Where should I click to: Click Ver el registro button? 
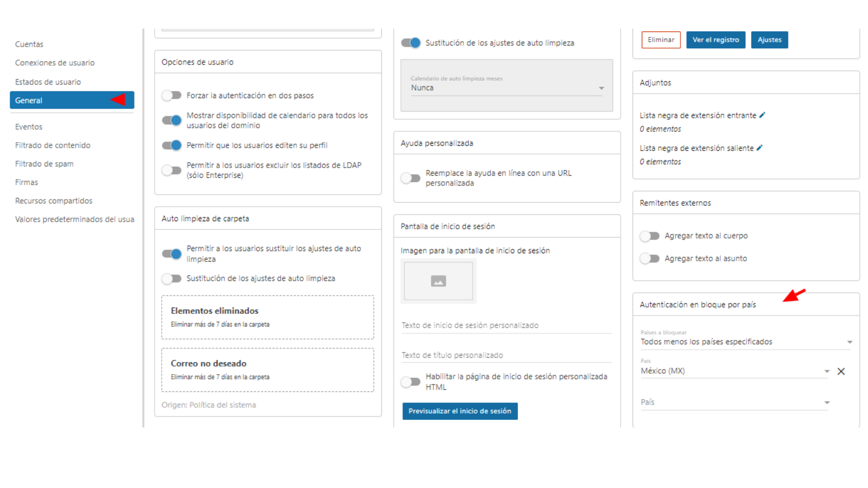coord(716,40)
